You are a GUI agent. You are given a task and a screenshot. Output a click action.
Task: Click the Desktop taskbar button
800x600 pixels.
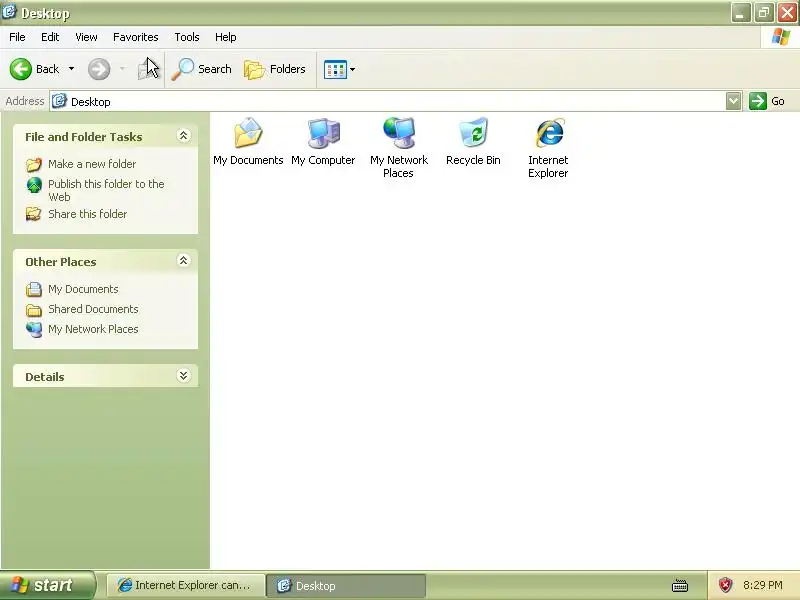(x=346, y=585)
